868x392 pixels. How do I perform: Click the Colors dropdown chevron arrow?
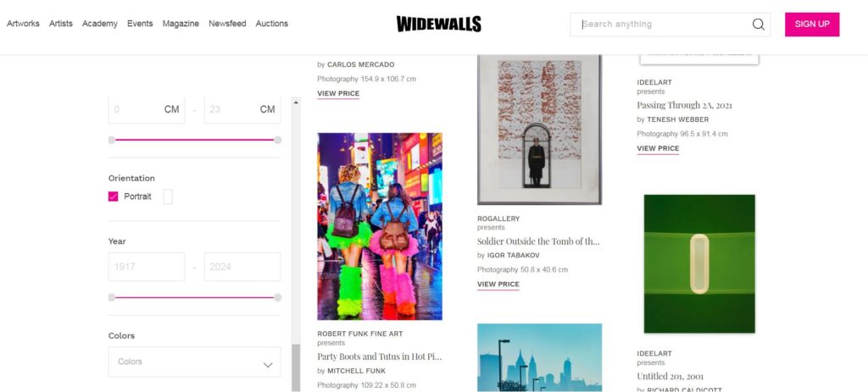pos(268,364)
